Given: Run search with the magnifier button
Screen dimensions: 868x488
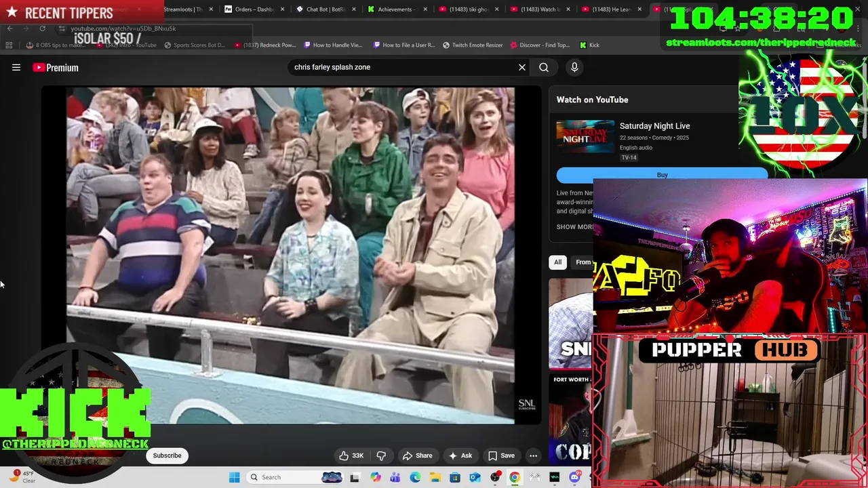Looking at the screenshot, I should (x=544, y=67).
